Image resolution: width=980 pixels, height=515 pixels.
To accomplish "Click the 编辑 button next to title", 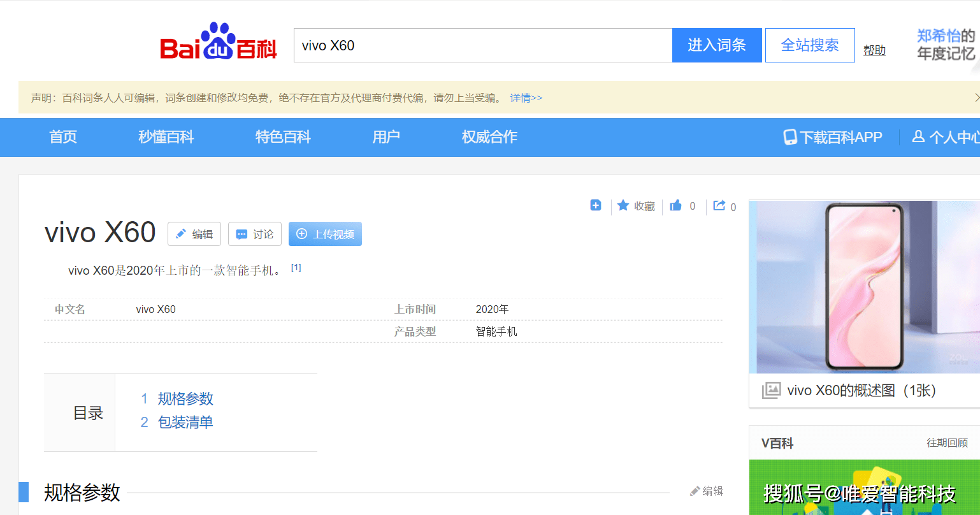I will [194, 234].
